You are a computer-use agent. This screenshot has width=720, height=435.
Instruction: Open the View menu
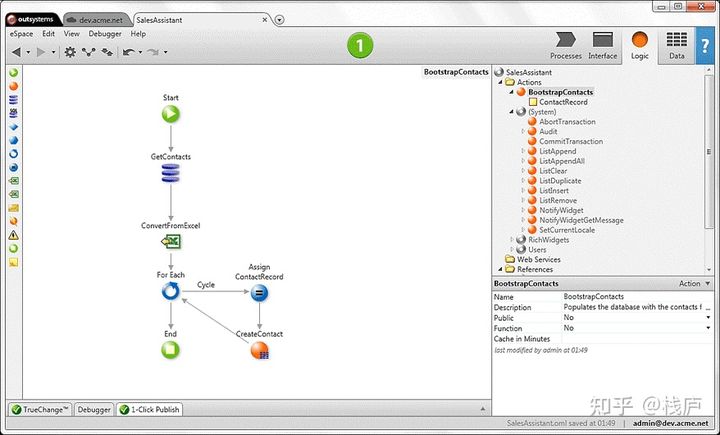[72, 34]
